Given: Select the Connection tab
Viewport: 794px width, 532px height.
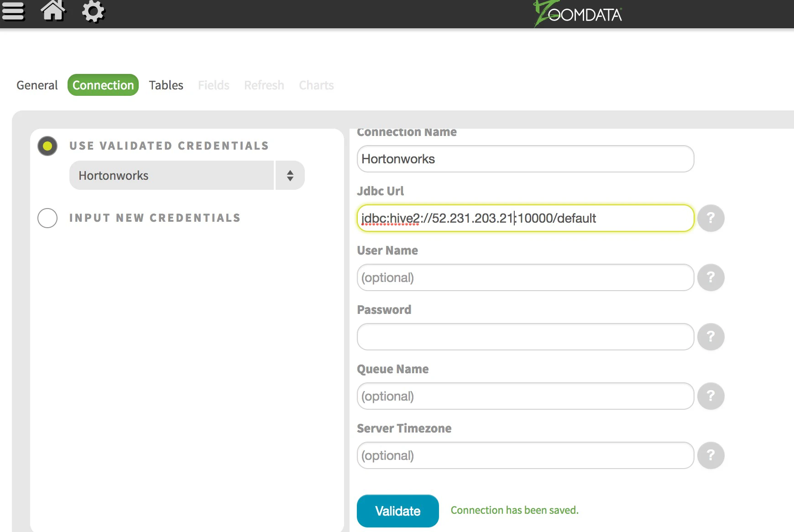Looking at the screenshot, I should point(103,85).
